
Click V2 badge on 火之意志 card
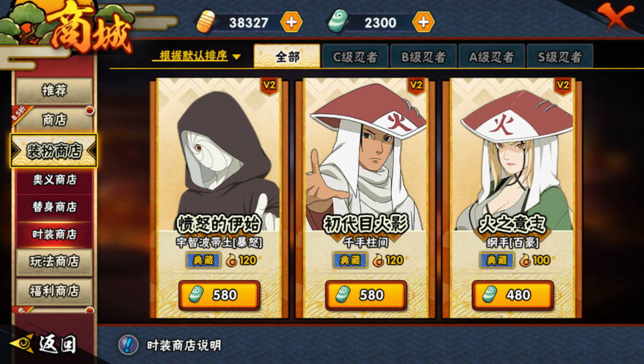(563, 85)
